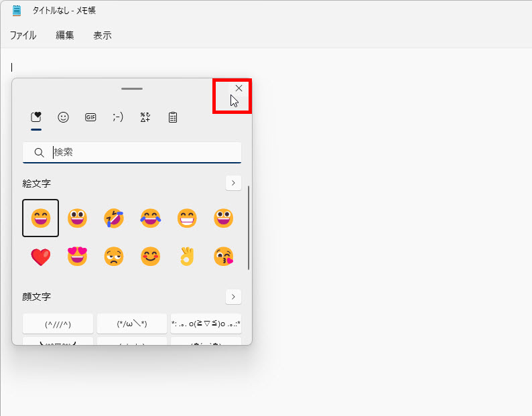Screen dimensions: 532x416
Task: Open the ファイル menu
Action: (x=23, y=36)
